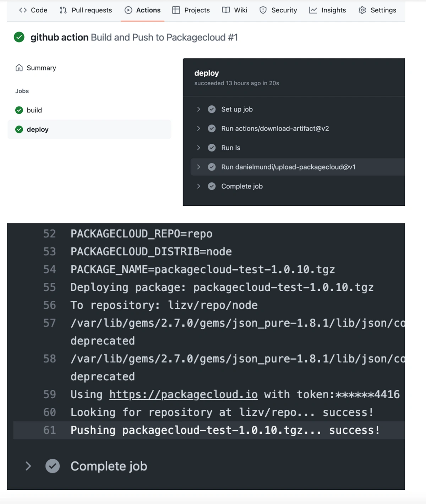Click the Code brackets icon
Image resolution: width=426 pixels, height=504 pixels.
pyautogui.click(x=23, y=10)
